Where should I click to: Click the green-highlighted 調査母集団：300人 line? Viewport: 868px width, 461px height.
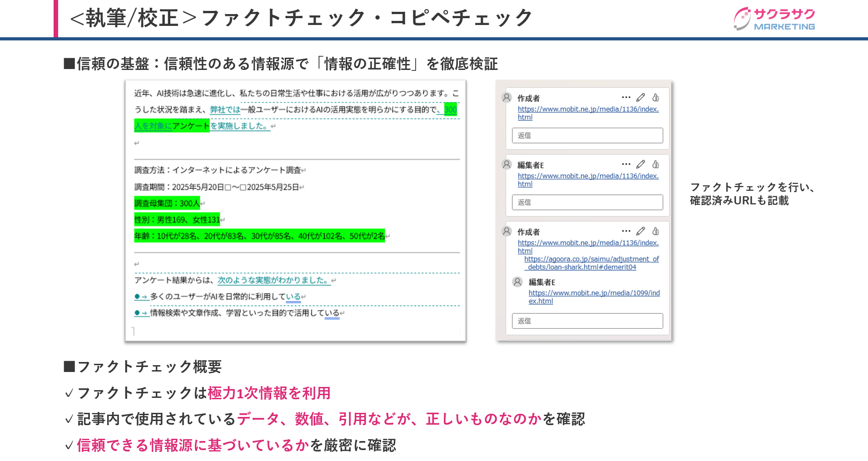[167, 203]
